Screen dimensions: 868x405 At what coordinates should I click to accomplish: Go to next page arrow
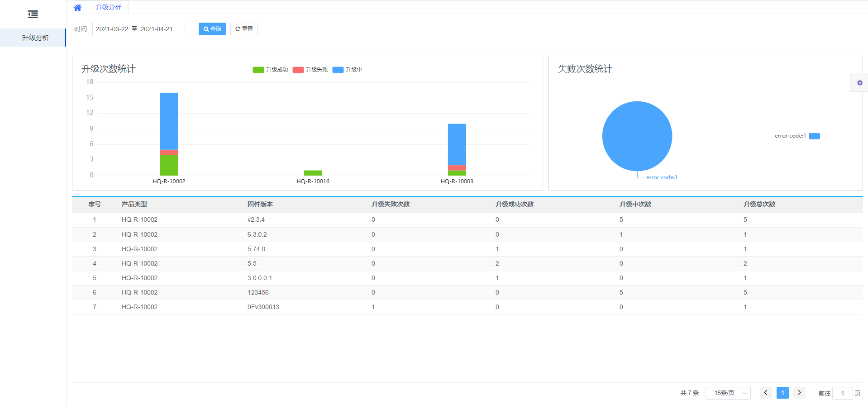(x=799, y=393)
